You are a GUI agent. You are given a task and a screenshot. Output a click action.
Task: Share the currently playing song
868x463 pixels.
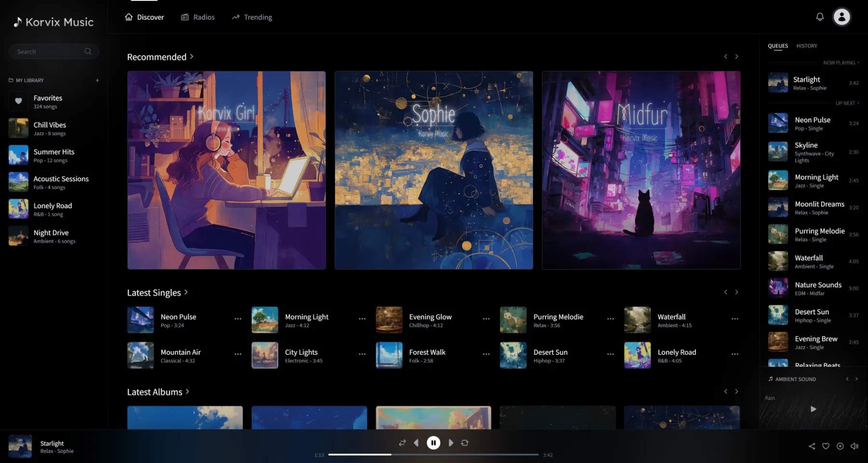(x=812, y=446)
